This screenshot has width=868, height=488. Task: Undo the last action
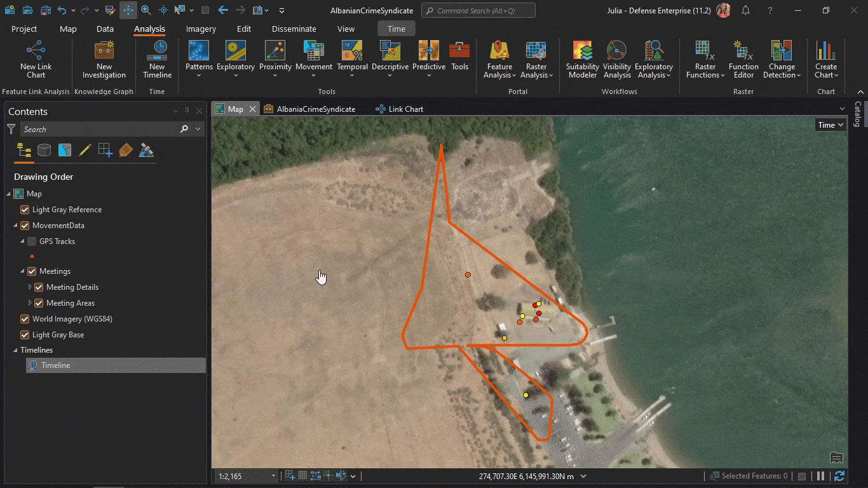62,10
